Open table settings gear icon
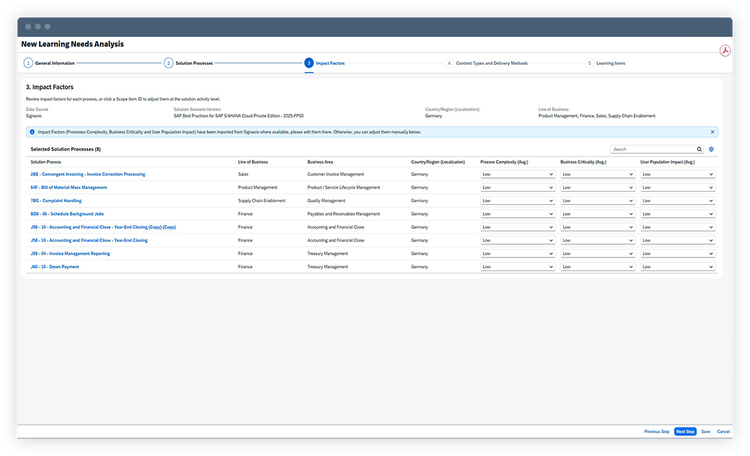 click(x=711, y=149)
